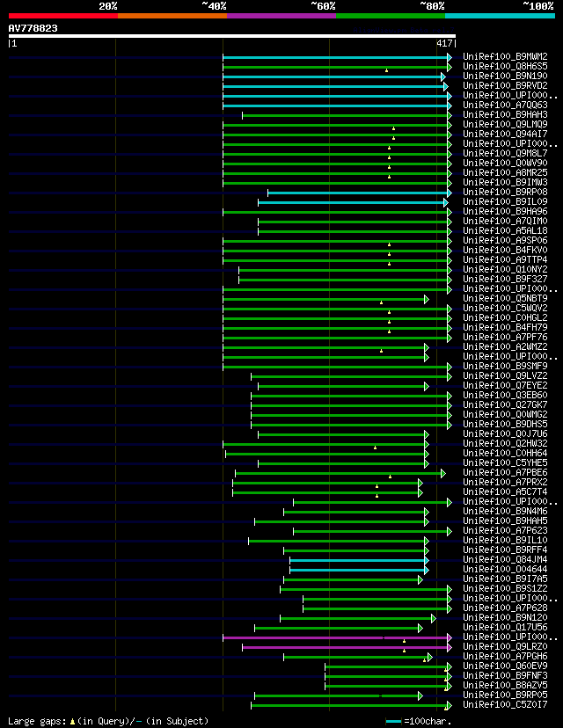Select the UniRef100_A7PRX2 label
The image size is (563, 728).
506,482
